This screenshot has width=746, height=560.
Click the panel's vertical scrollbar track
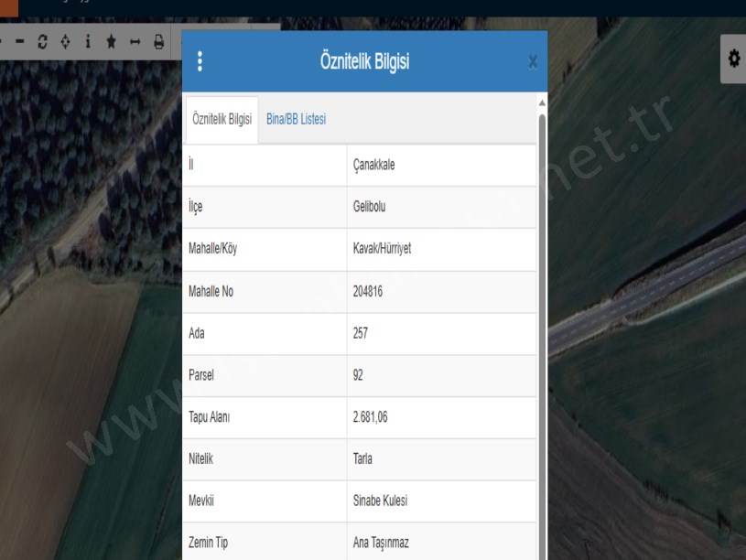(542, 320)
